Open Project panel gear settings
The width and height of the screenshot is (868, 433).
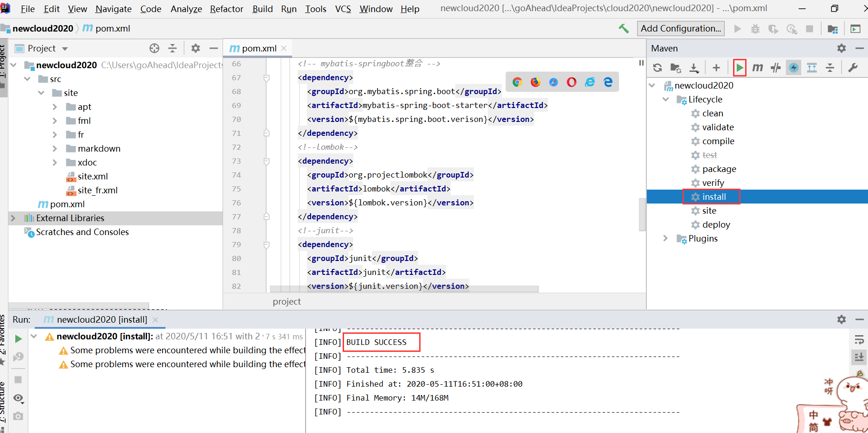[x=196, y=48]
